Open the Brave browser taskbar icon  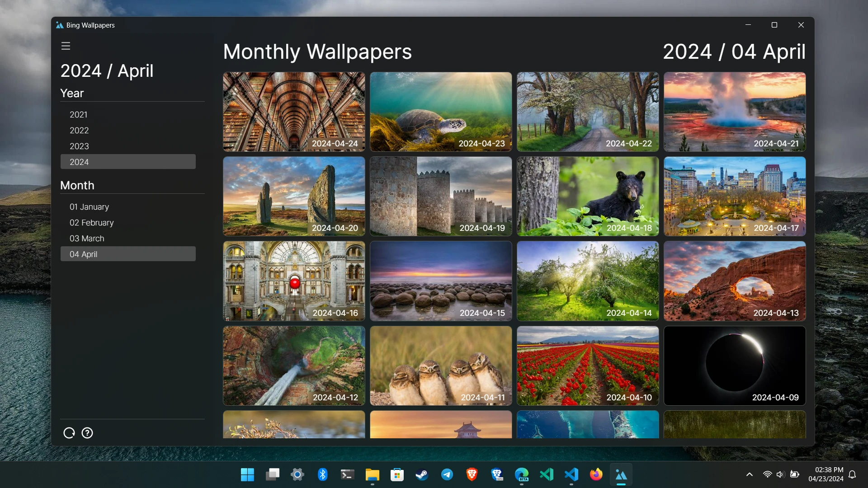point(472,474)
